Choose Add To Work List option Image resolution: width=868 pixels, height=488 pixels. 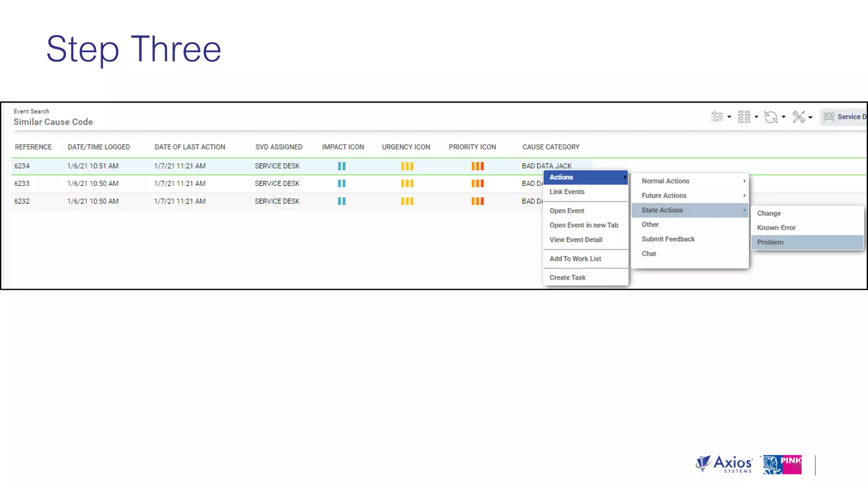coord(575,259)
